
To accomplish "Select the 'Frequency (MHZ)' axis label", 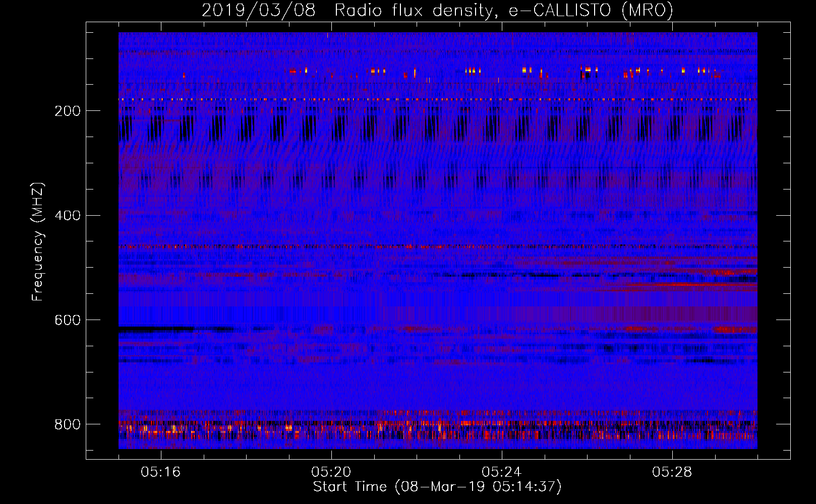I will click(38, 242).
